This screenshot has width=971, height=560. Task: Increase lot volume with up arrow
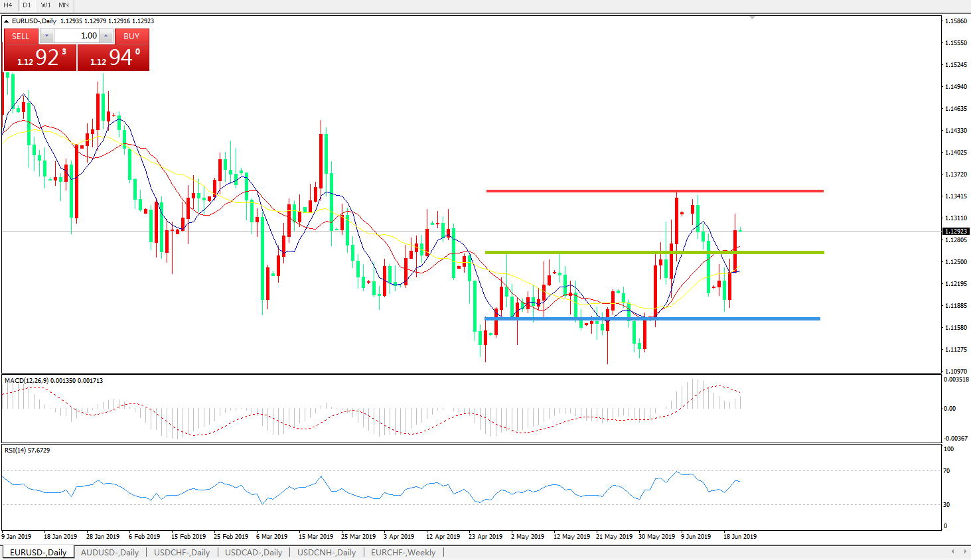click(x=106, y=36)
